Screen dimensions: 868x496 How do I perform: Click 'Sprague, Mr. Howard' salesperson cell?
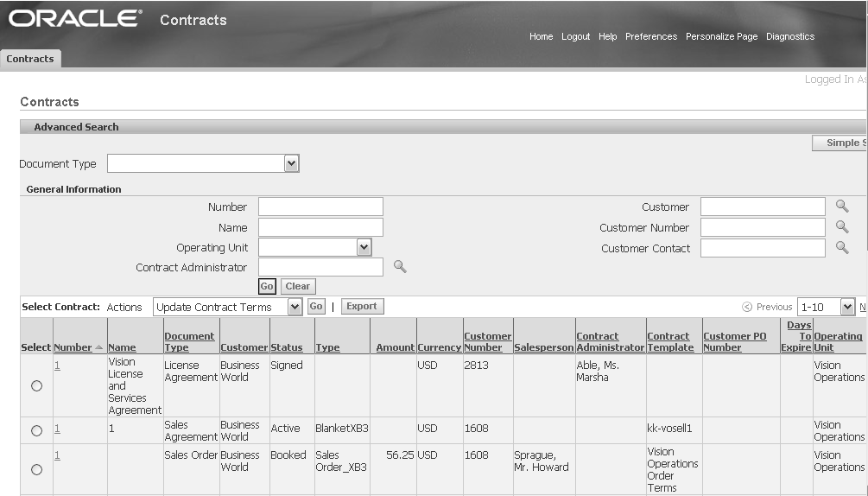542,461
